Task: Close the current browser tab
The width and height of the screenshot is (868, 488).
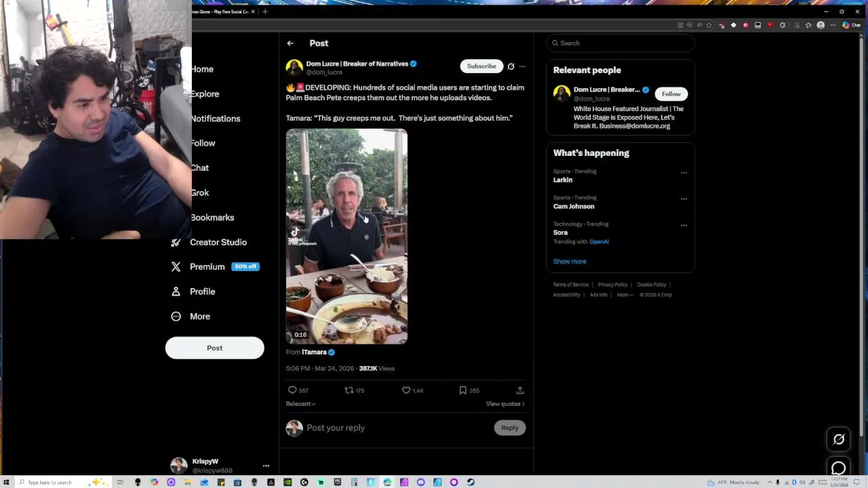Action: [253, 12]
